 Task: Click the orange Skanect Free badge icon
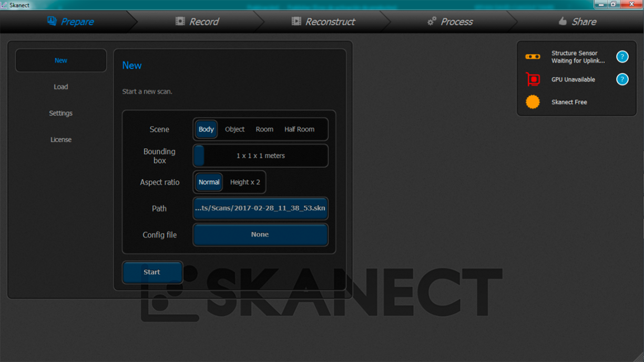533,102
